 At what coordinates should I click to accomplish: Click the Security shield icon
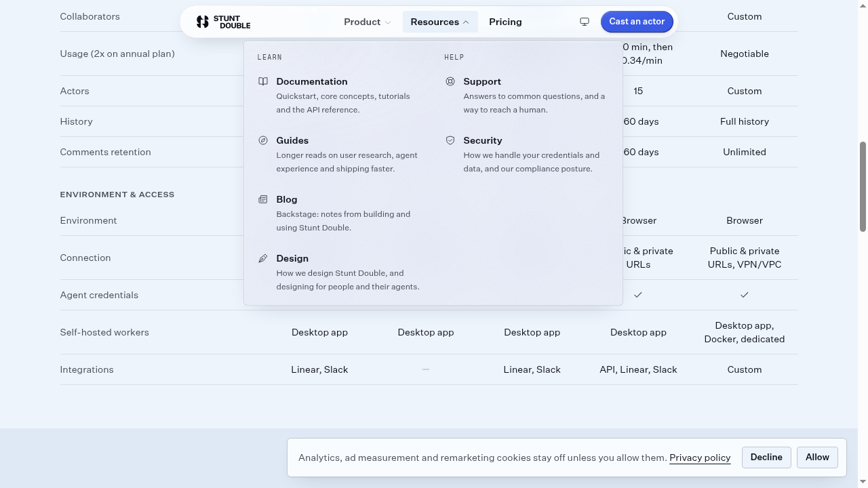[x=450, y=140]
